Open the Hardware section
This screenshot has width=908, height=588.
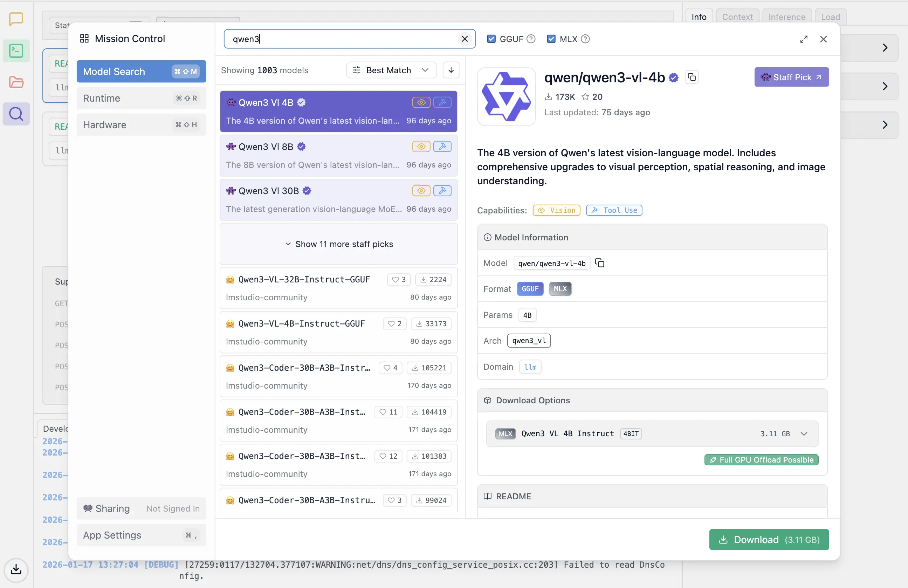141,125
